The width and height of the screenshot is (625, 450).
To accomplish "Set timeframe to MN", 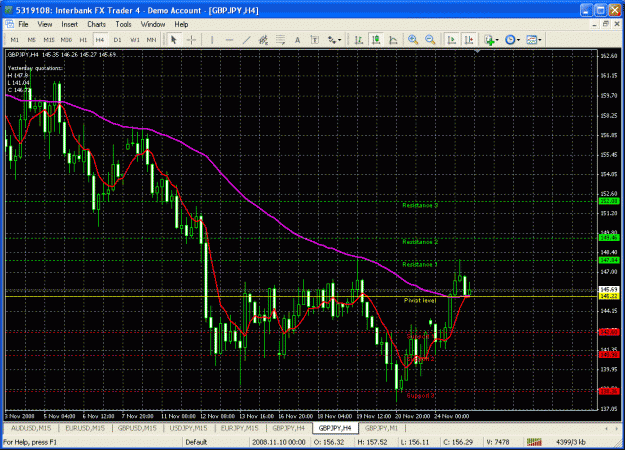I will pos(151,40).
